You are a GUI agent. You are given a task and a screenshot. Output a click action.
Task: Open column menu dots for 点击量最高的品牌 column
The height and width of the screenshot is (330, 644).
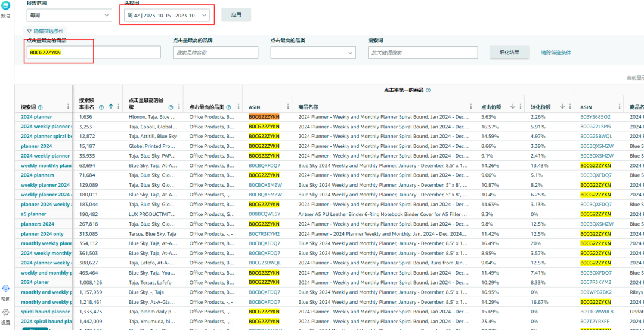pos(179,106)
